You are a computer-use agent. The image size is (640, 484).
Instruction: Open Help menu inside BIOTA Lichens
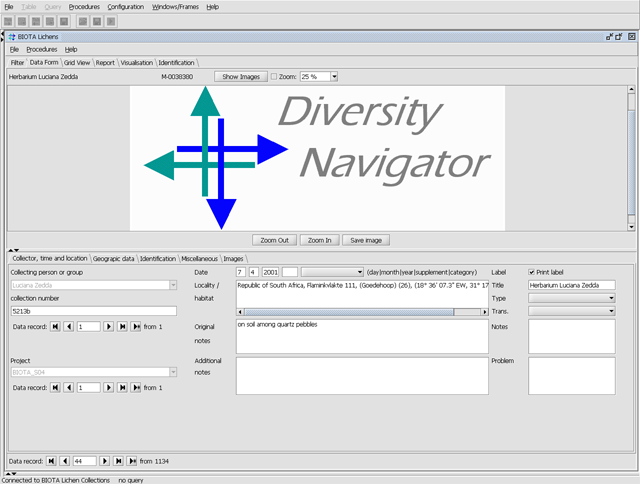click(x=71, y=49)
